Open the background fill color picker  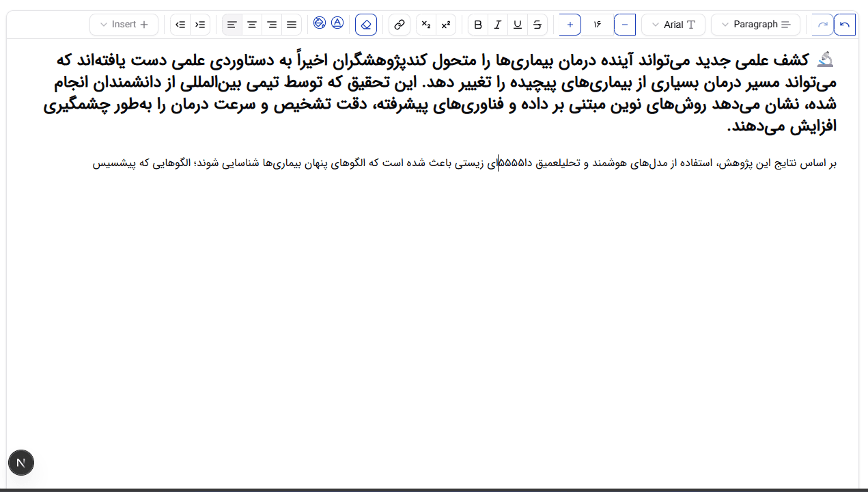pos(320,23)
